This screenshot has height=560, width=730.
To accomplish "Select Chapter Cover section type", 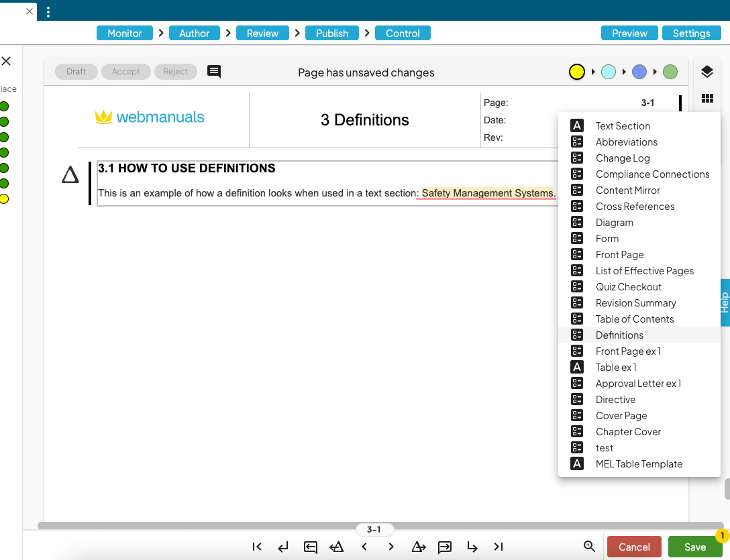I will point(639,431).
